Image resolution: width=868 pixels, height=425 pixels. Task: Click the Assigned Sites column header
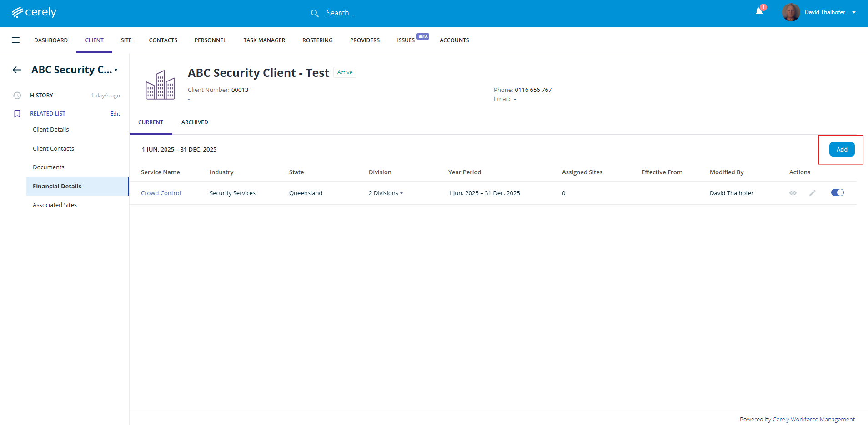[582, 172]
